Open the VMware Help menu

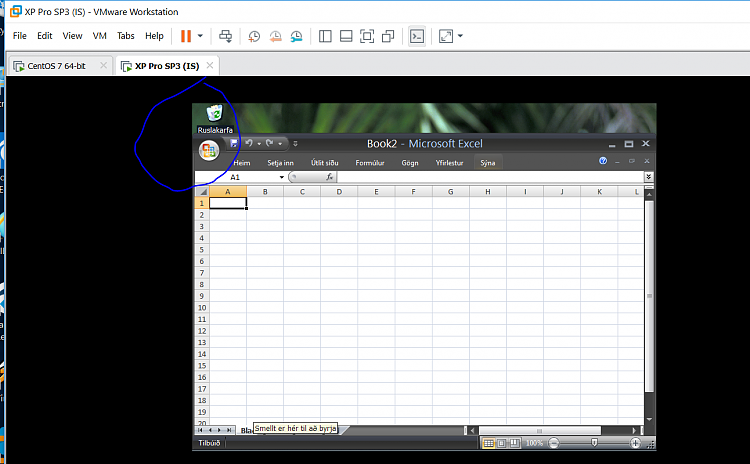[154, 36]
